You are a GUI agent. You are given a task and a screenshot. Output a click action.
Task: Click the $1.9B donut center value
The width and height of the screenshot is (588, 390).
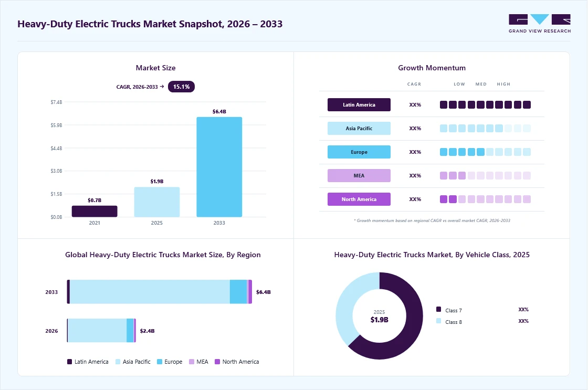tap(379, 320)
